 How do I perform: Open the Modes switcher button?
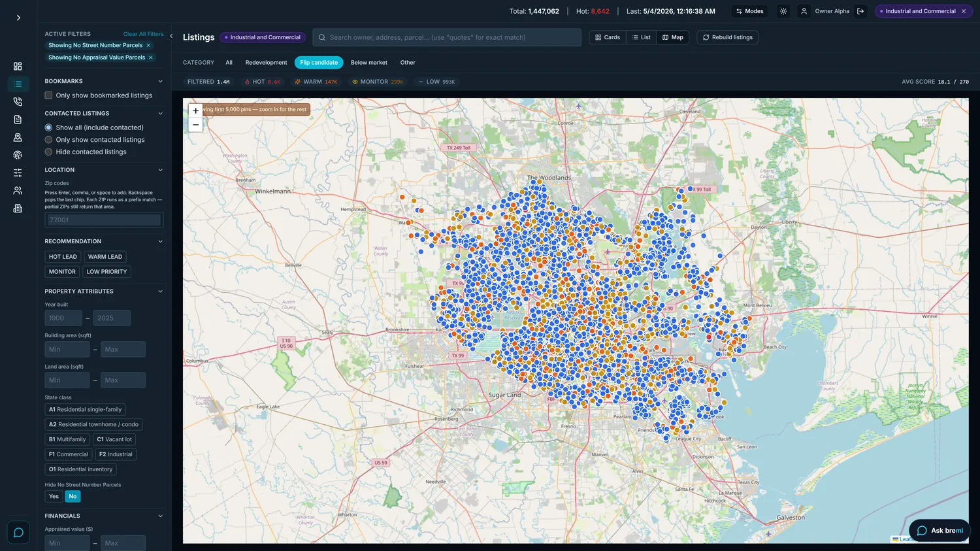click(749, 11)
